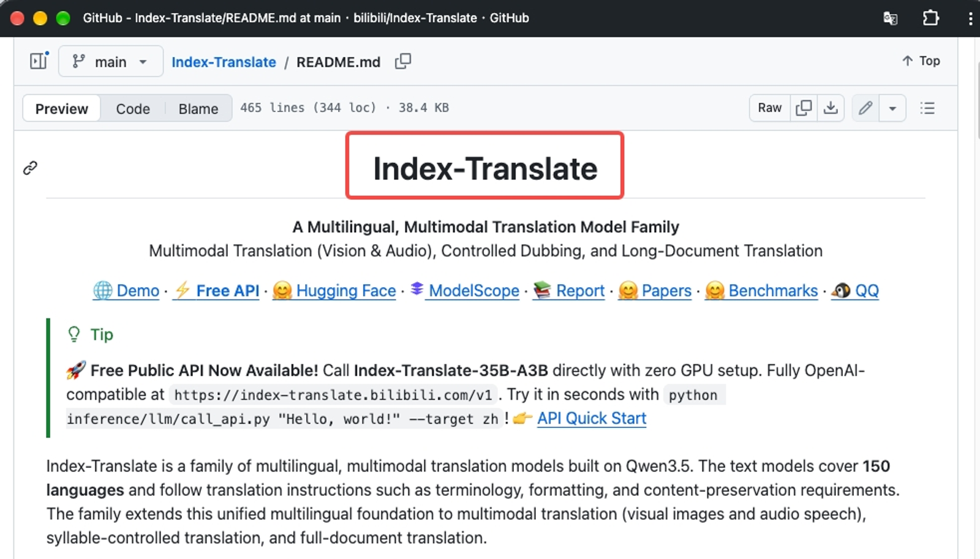Download the raw README file
Viewport: 980px width, 559px height.
click(x=831, y=108)
